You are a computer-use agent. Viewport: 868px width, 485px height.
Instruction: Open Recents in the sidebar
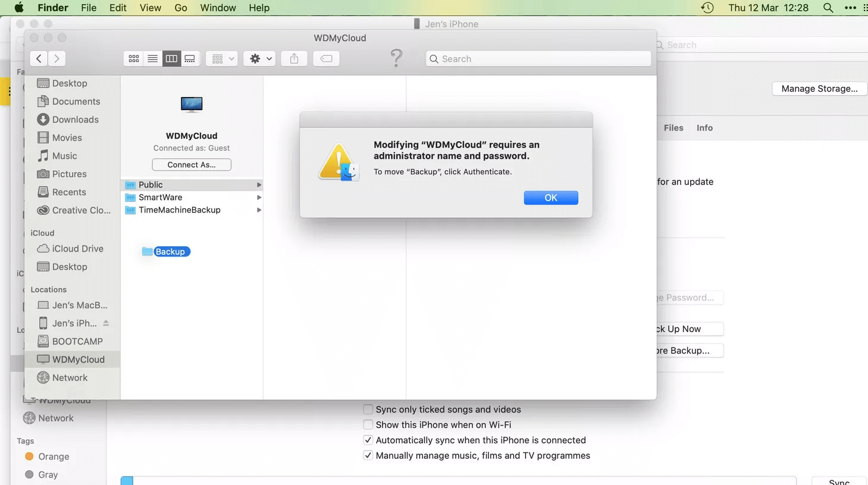[x=62, y=192]
